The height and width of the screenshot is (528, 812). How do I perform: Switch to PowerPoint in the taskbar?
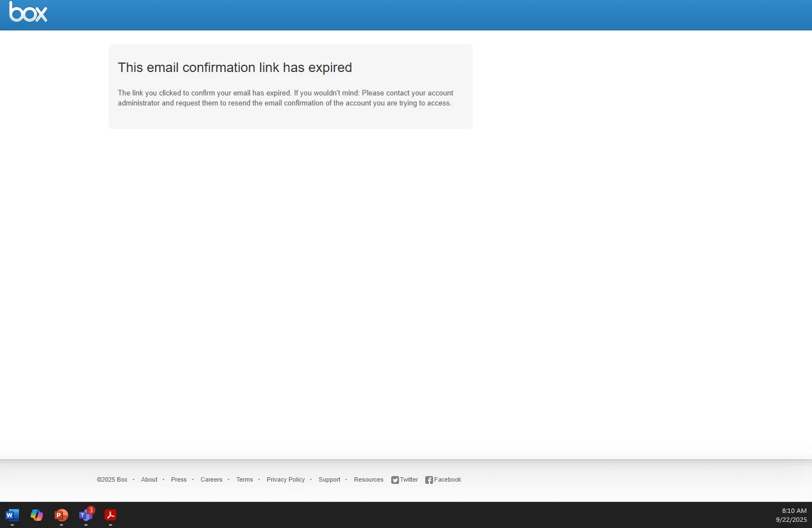click(61, 515)
